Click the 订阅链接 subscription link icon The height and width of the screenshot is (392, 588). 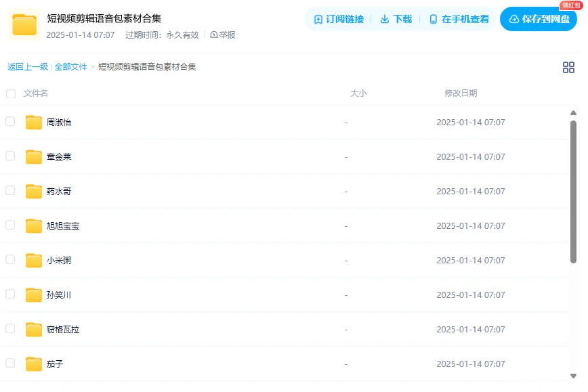pos(317,19)
